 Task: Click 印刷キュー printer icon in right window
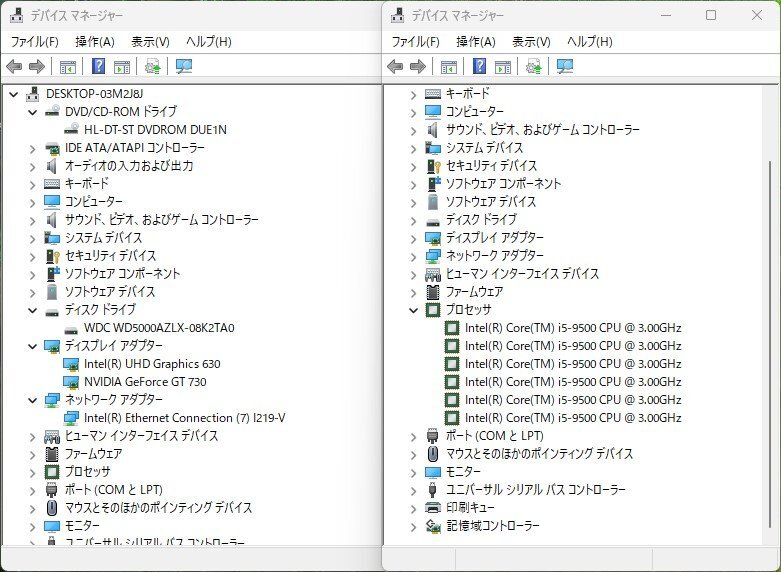coord(433,508)
